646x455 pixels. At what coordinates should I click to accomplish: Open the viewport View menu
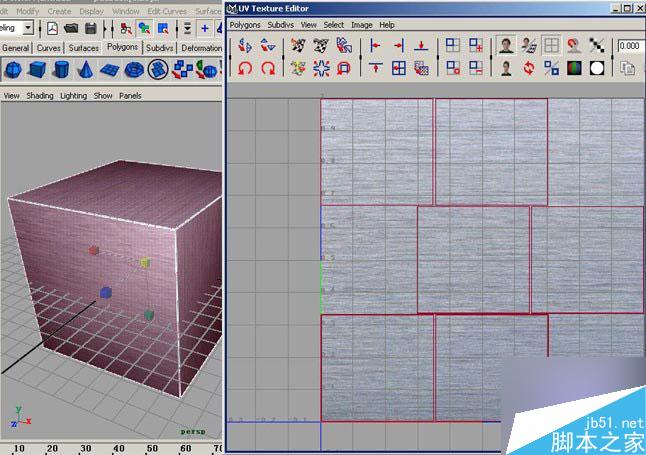click(12, 96)
